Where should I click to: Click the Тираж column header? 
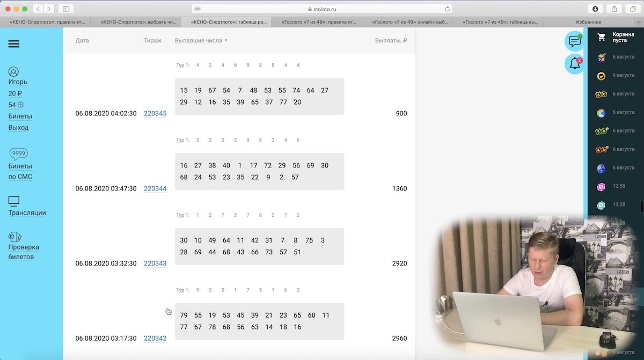coord(152,41)
